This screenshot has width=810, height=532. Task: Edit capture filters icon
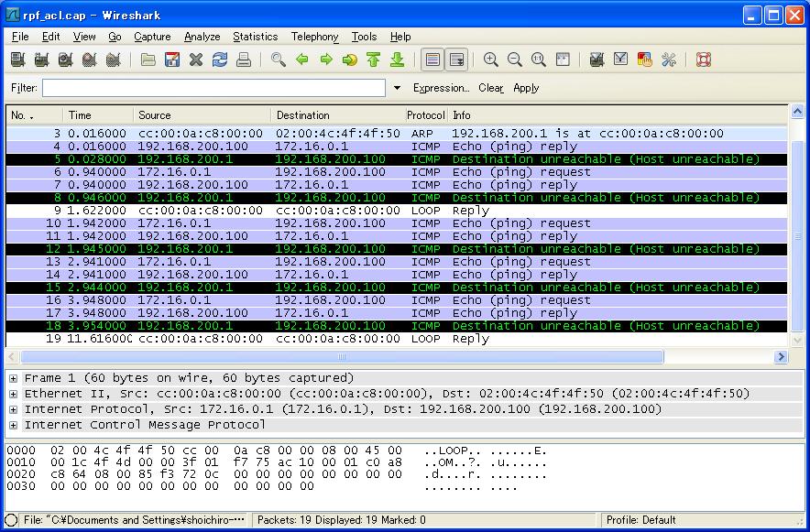(x=597, y=60)
